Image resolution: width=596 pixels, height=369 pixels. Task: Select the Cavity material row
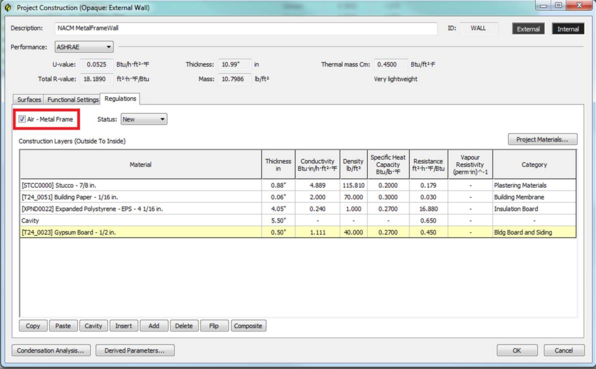(298, 220)
